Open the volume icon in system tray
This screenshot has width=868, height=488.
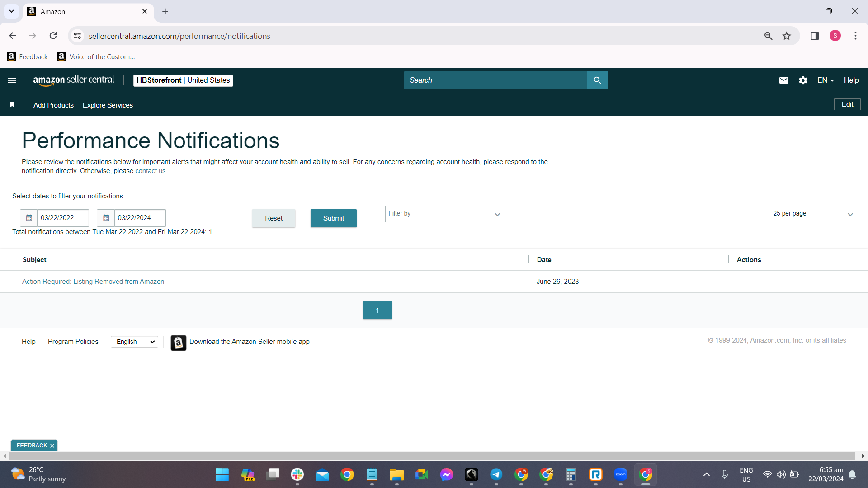[x=781, y=474]
